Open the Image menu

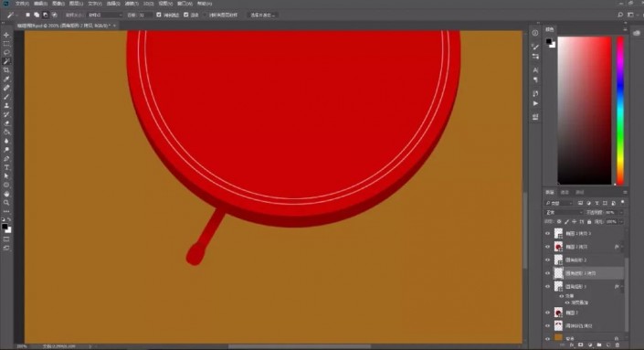coord(58,4)
